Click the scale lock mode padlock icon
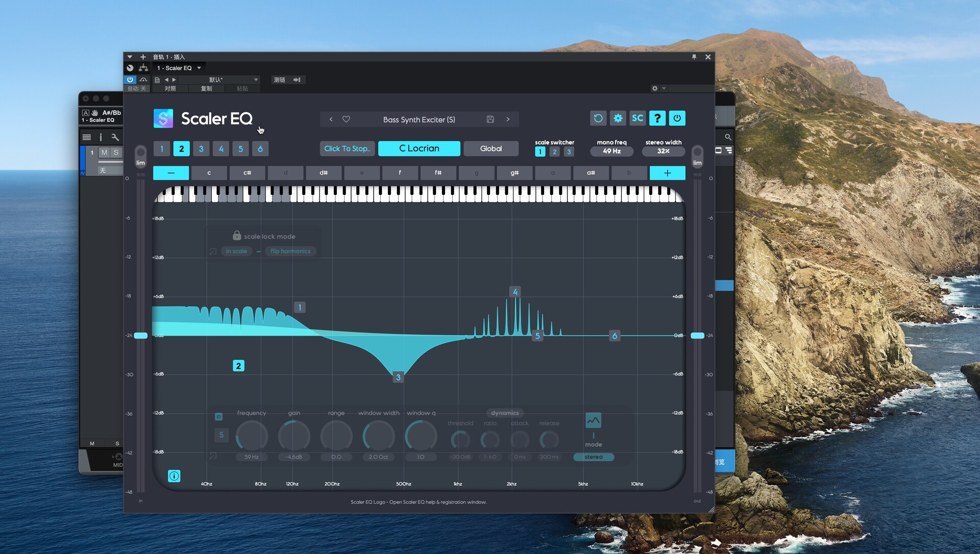 [x=237, y=235]
